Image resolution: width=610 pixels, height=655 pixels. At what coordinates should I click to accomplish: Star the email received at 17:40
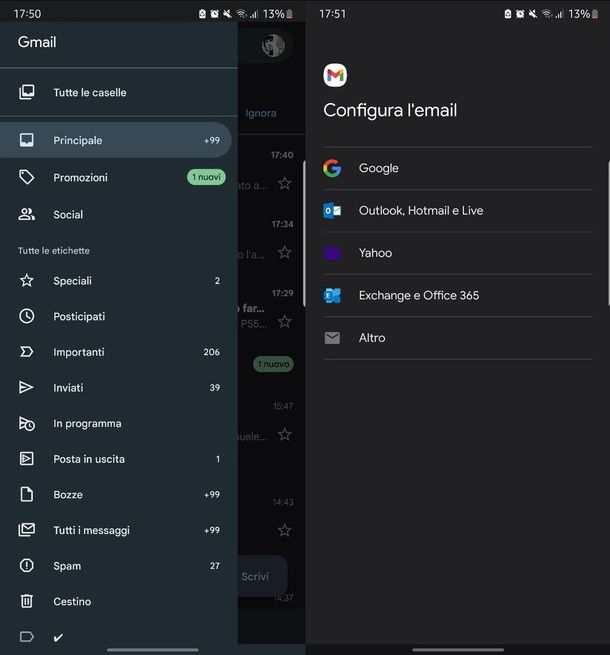click(285, 183)
